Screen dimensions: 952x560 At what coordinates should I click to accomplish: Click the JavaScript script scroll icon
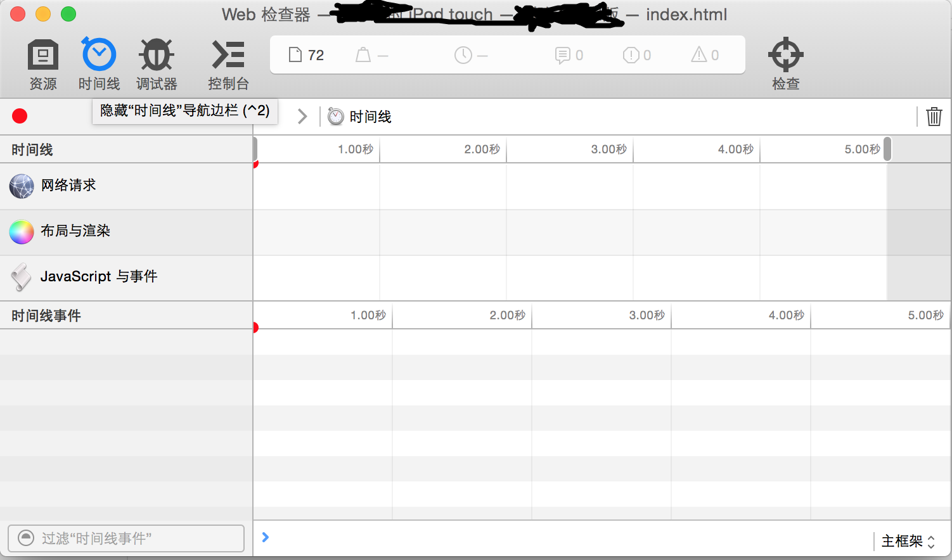[x=22, y=277]
